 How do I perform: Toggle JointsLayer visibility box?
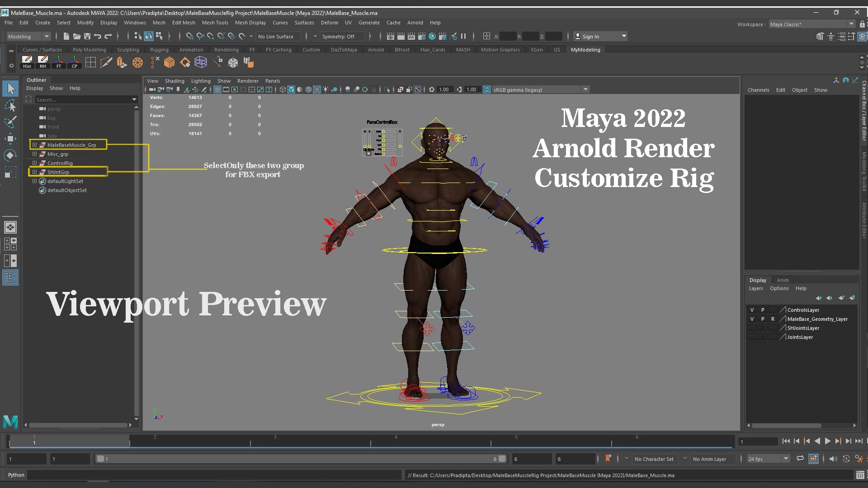click(x=752, y=337)
